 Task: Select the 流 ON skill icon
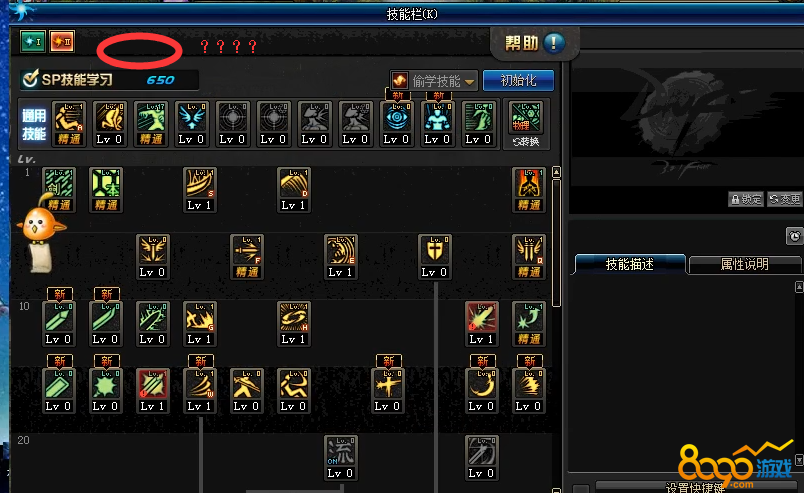click(x=340, y=451)
